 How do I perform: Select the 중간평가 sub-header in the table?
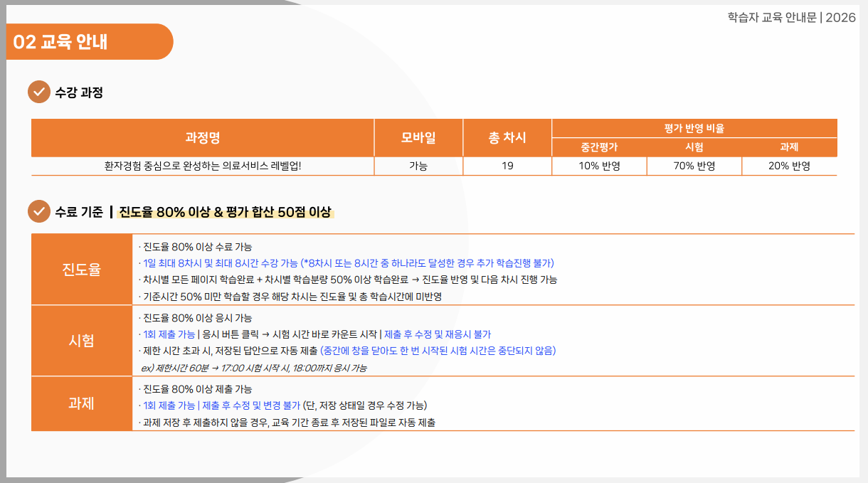tap(599, 147)
